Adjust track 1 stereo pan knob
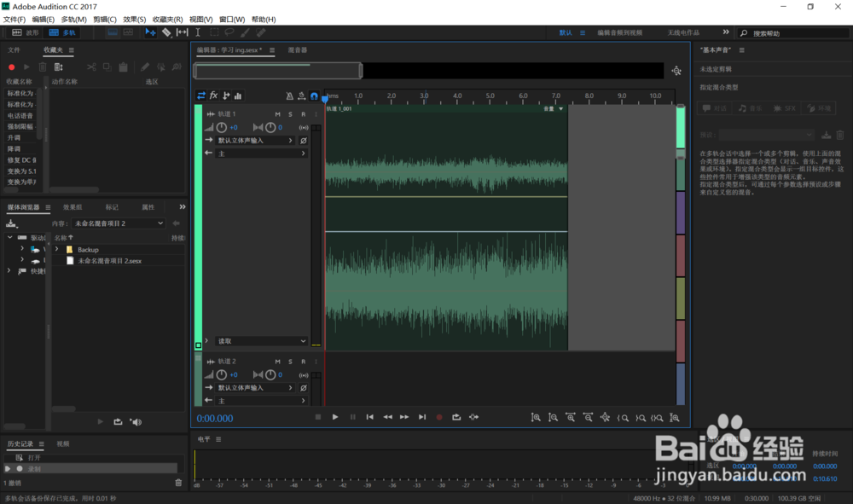 click(270, 127)
